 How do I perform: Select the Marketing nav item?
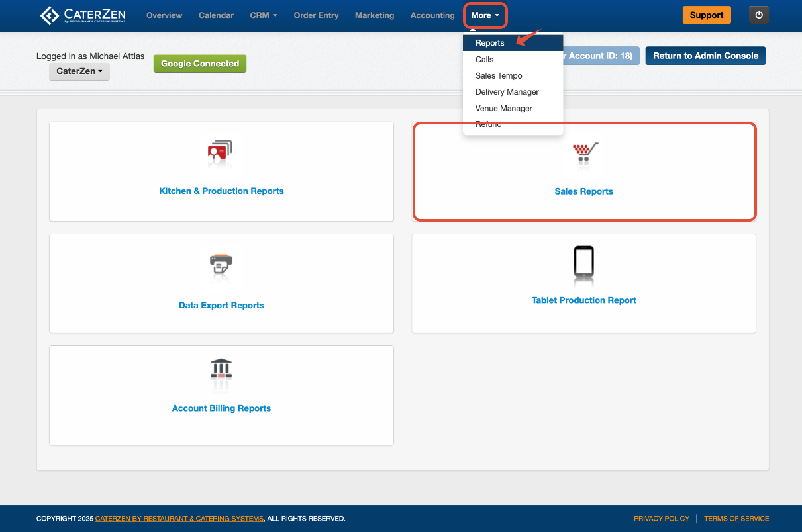pyautogui.click(x=374, y=15)
